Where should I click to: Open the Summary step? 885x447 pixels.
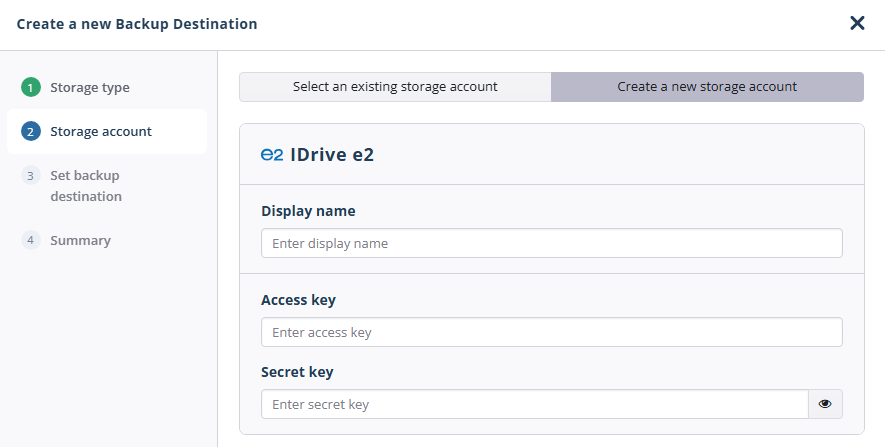80,240
